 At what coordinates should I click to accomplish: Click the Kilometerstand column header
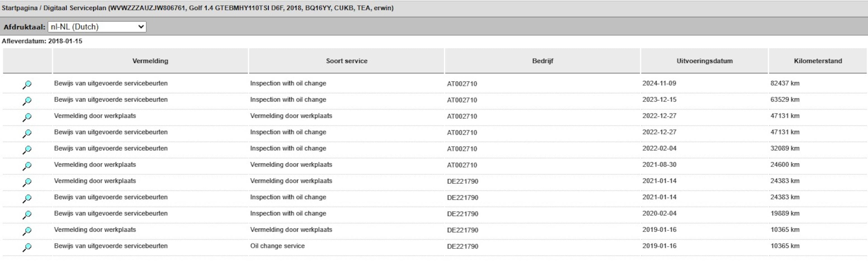pyautogui.click(x=818, y=61)
